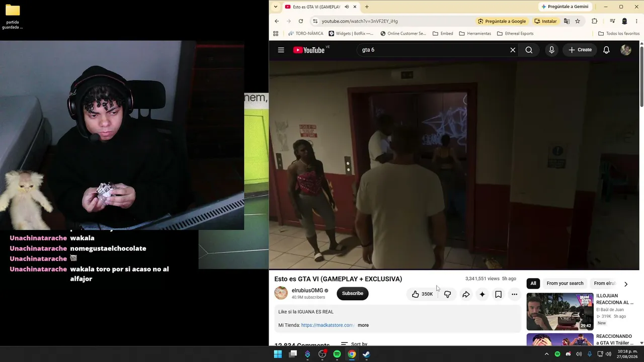Start voice search with the microphone icon
The width and height of the screenshot is (644, 362).
click(552, 50)
